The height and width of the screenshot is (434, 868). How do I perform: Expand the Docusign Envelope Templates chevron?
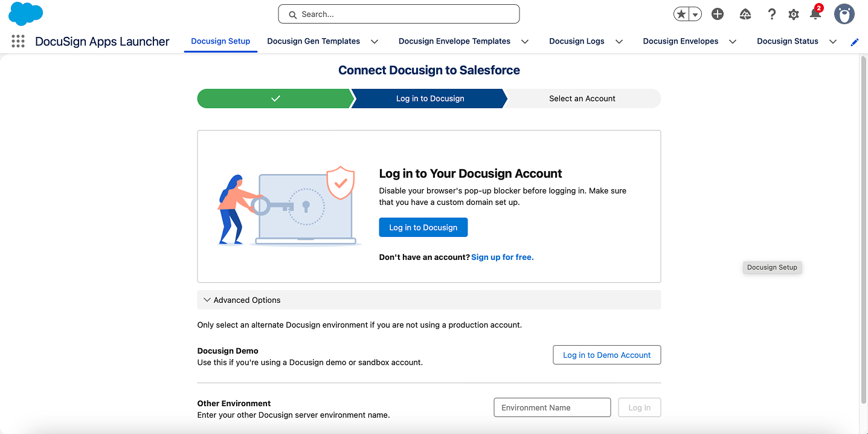click(525, 42)
